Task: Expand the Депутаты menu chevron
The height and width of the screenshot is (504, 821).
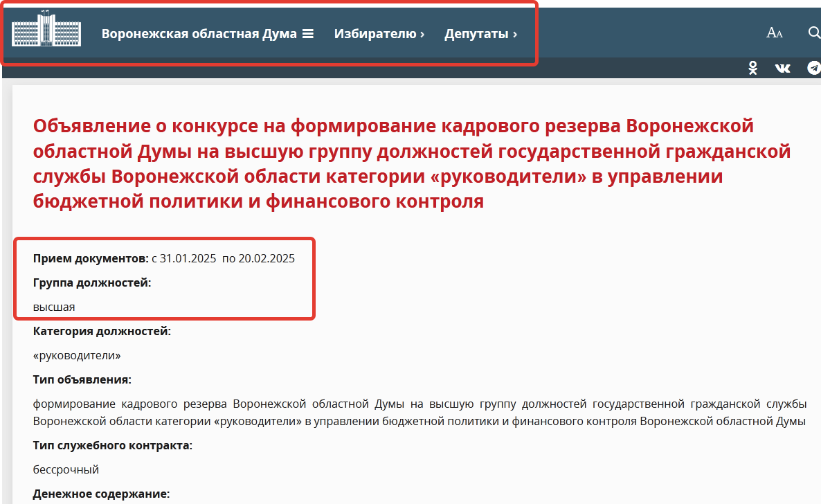Action: click(514, 34)
